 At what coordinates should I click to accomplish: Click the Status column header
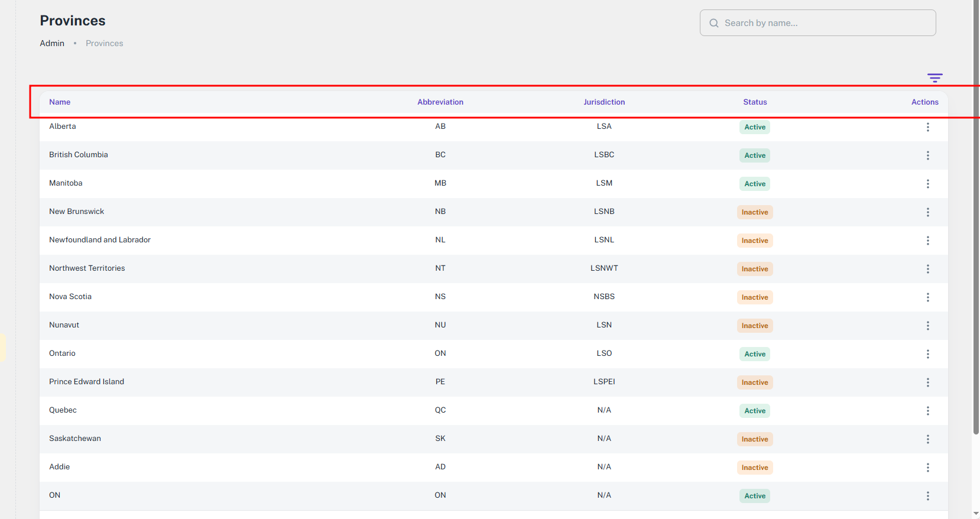coord(755,102)
